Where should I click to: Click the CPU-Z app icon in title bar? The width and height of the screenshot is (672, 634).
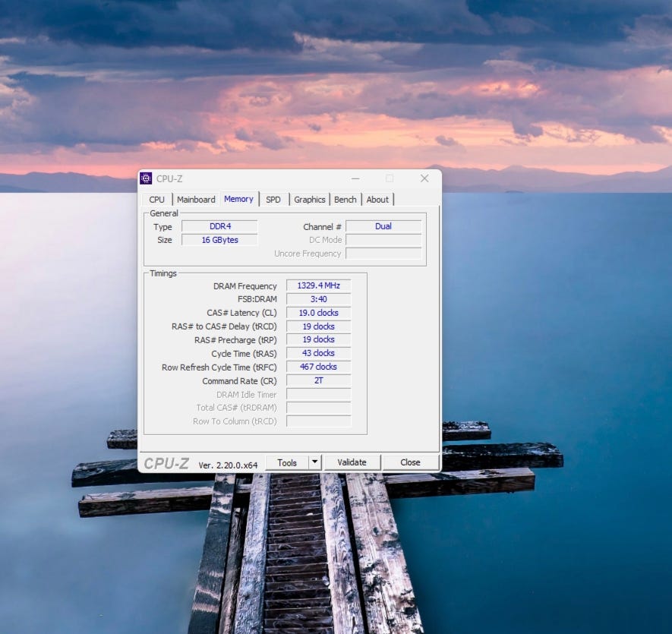(146, 178)
